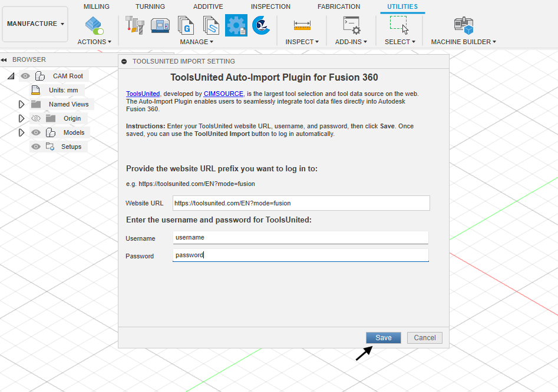
Task: Select the Utilities tab
Action: tap(402, 6)
